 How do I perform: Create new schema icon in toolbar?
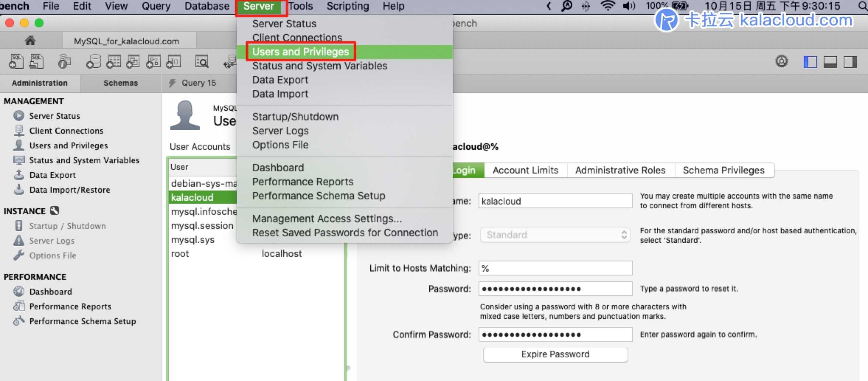[x=94, y=61]
